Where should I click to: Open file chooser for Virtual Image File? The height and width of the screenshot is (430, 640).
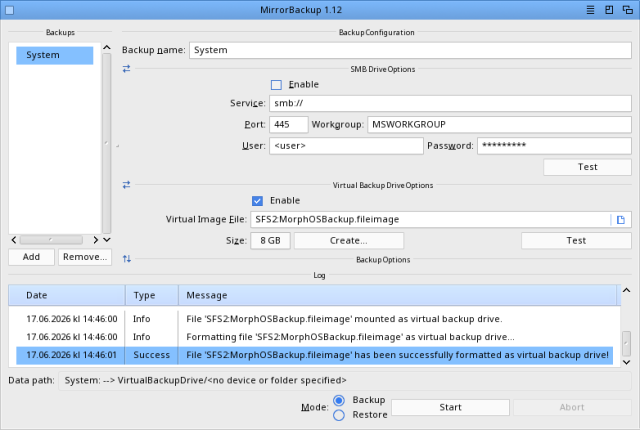pyautogui.click(x=621, y=220)
